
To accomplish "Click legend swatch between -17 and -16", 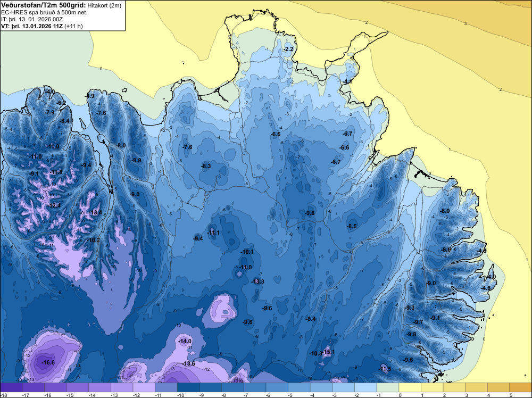I will click(x=33, y=387).
